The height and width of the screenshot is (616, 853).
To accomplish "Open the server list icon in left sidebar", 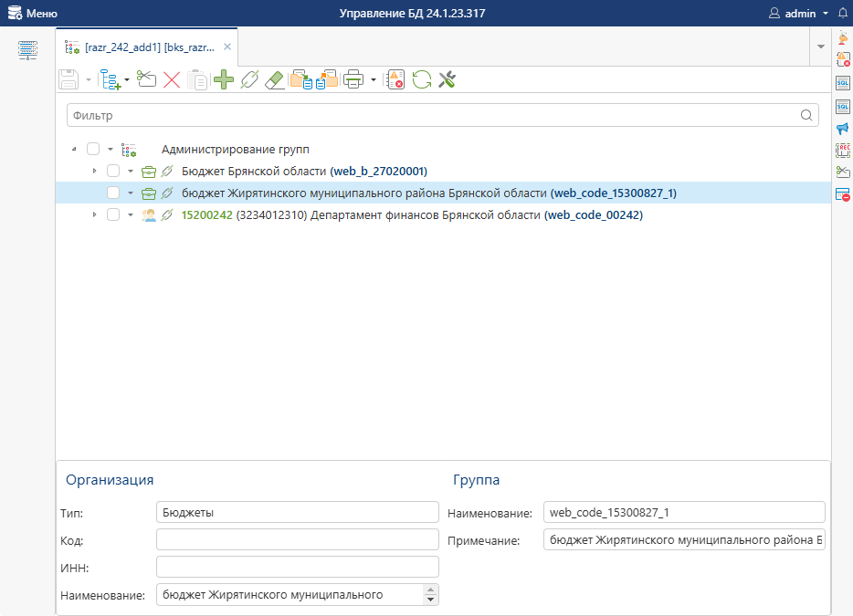I will 27,50.
